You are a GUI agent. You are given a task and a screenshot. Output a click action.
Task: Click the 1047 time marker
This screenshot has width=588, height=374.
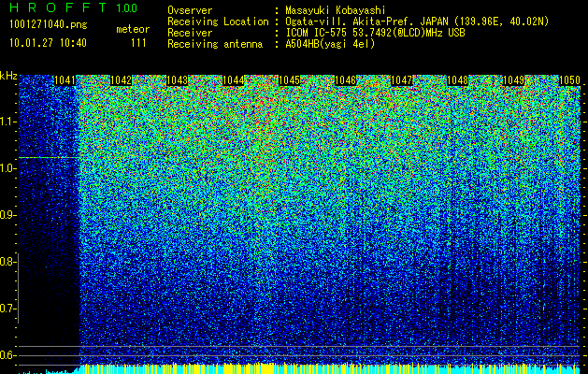(x=401, y=80)
